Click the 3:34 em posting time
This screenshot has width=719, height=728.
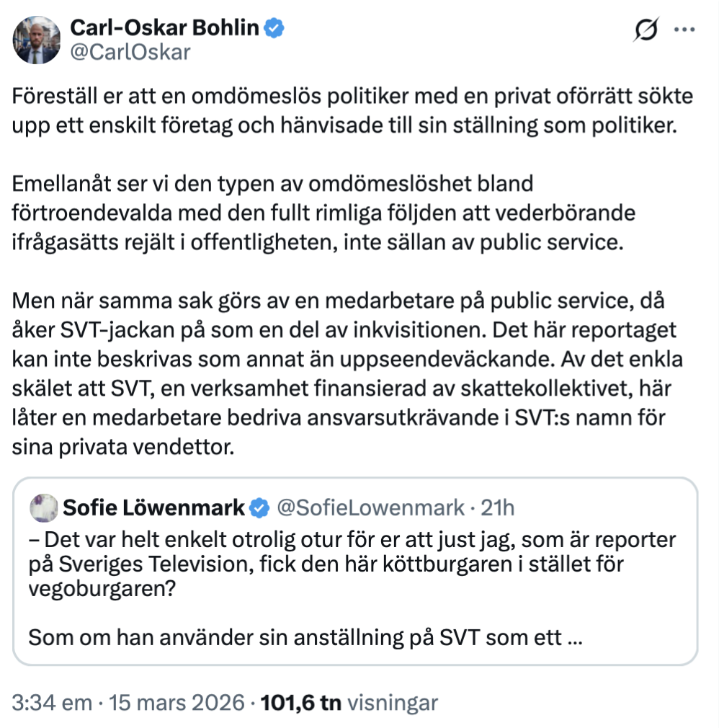[x=53, y=703]
